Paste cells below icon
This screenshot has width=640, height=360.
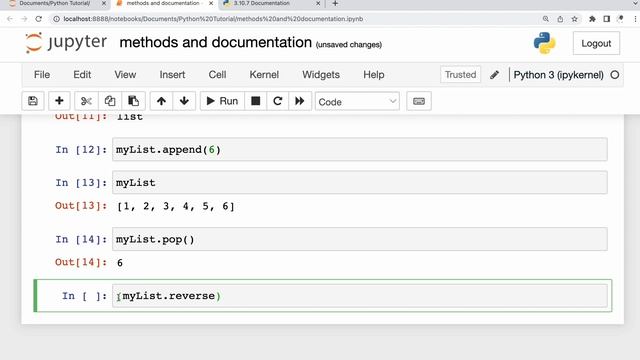tap(133, 101)
